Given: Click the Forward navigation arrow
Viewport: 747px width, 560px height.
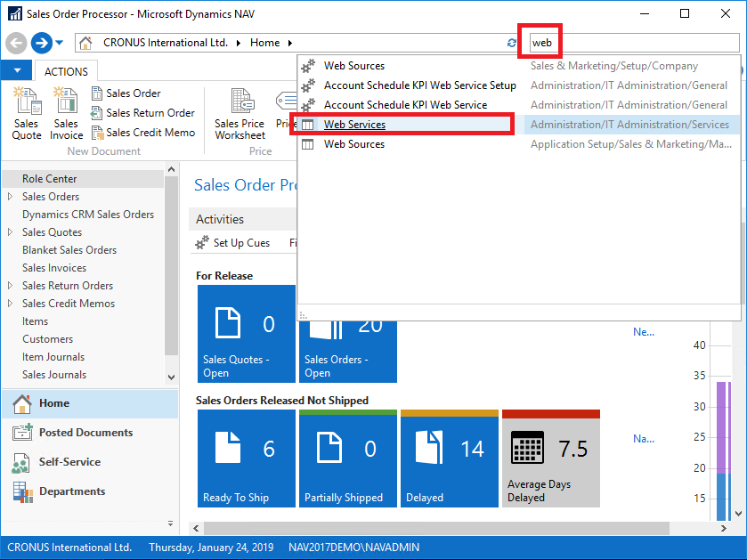Looking at the screenshot, I should tap(42, 43).
